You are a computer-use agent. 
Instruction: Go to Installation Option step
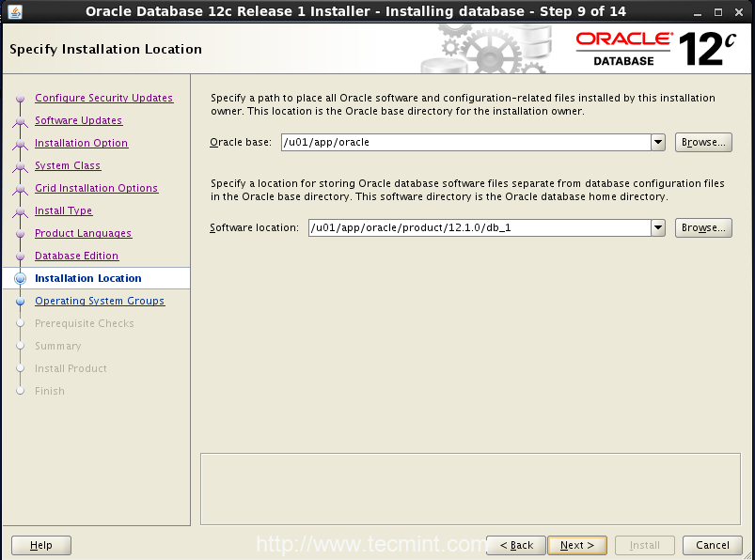click(82, 143)
